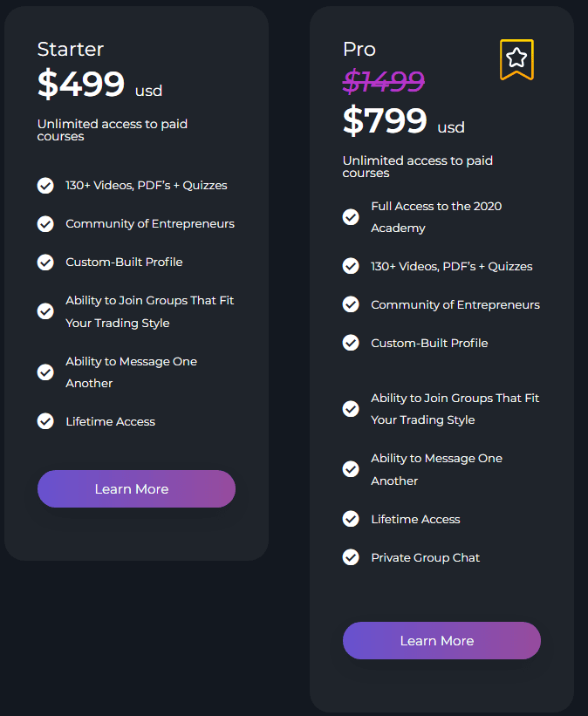Screen dimensions: 588x716
Task: Click Starter's Community of Entrepreneurs text
Action: (x=150, y=224)
